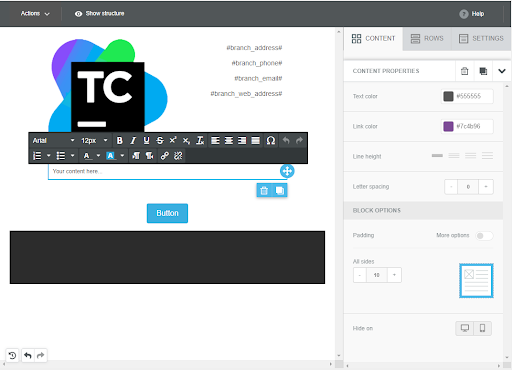Click bottom-left undo button
The image size is (512, 370).
28,355
